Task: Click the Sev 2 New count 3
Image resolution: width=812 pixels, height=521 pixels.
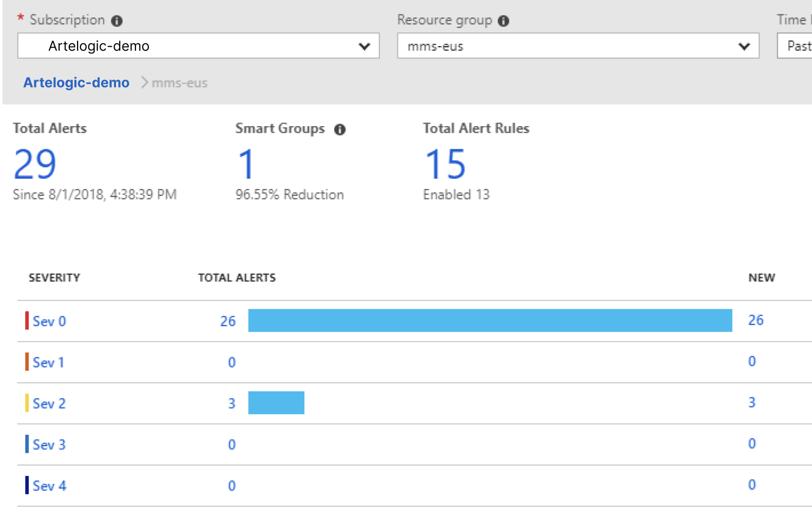Action: 752,403
